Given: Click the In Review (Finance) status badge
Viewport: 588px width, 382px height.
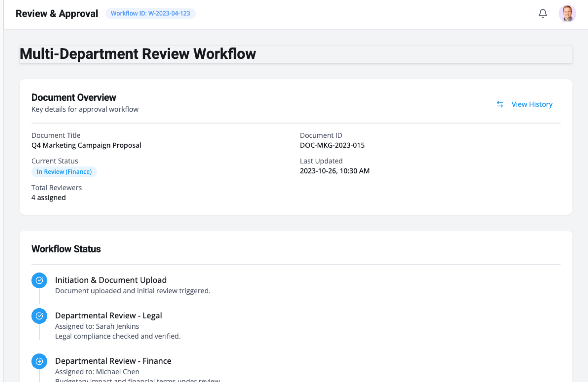Looking at the screenshot, I should click(x=64, y=172).
